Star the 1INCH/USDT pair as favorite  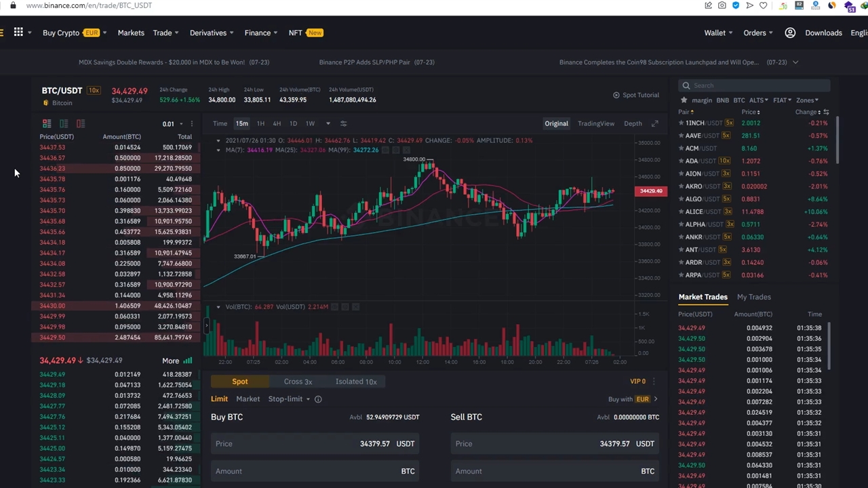click(681, 123)
